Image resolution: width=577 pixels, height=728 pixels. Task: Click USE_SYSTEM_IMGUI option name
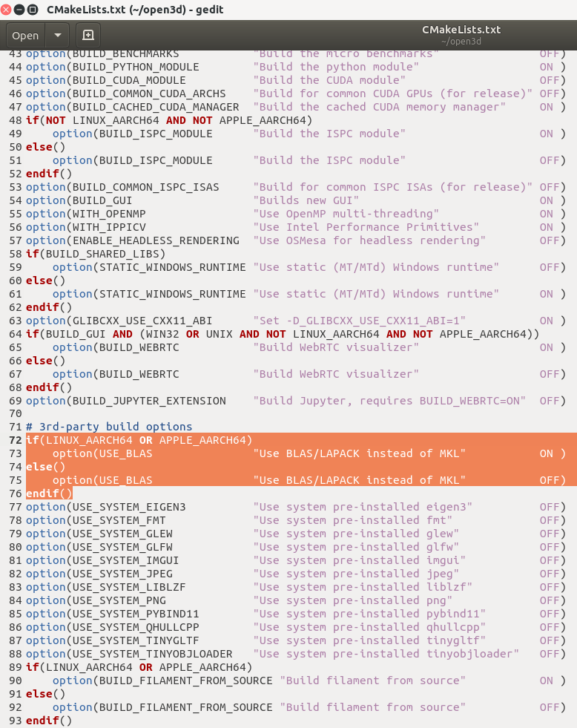click(125, 561)
